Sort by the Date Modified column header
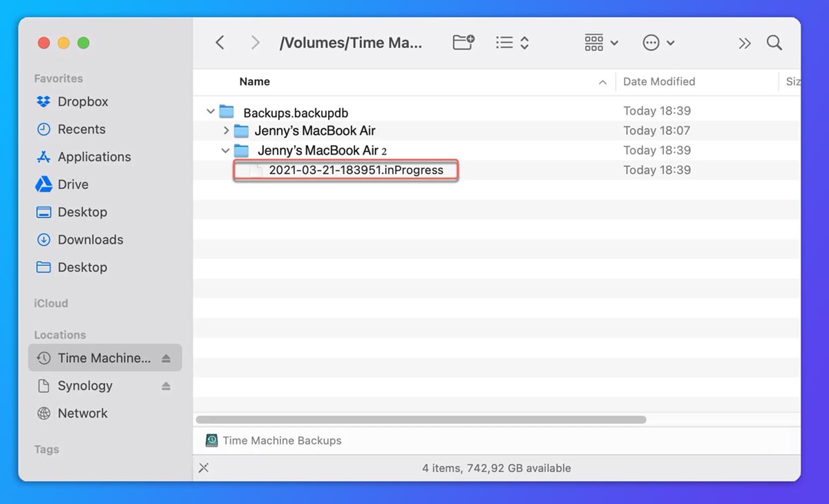 659,81
